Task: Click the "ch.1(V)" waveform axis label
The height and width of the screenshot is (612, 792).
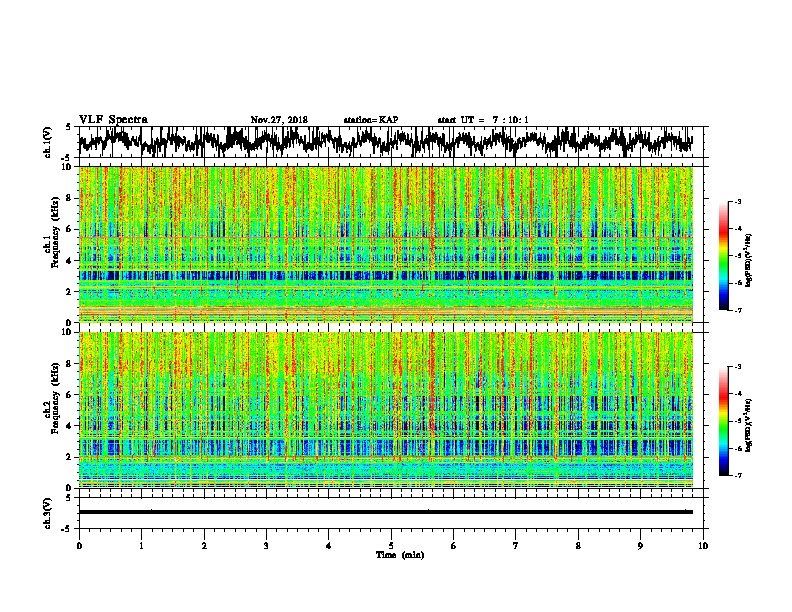Action: 48,142
